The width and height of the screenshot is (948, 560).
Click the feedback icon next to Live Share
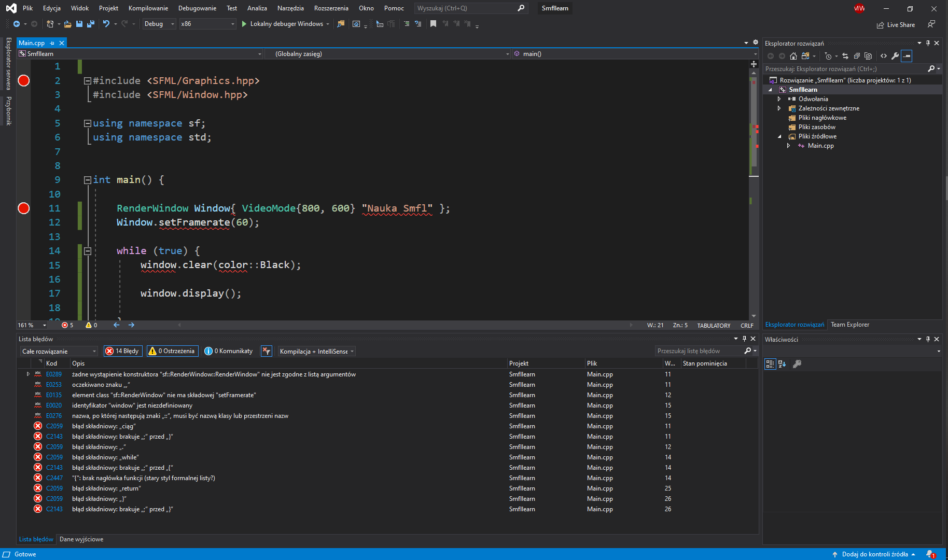pyautogui.click(x=931, y=24)
